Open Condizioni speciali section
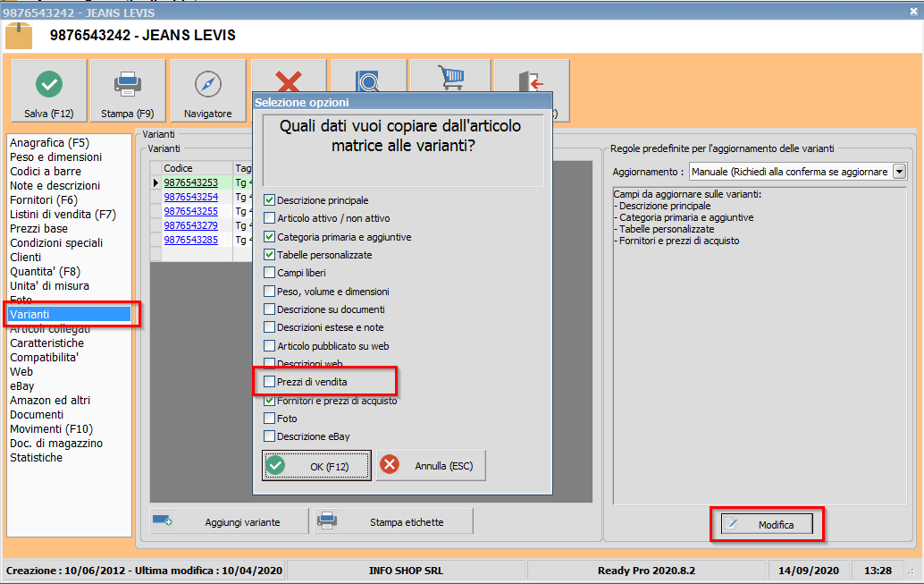Image resolution: width=924 pixels, height=584 pixels. click(56, 242)
